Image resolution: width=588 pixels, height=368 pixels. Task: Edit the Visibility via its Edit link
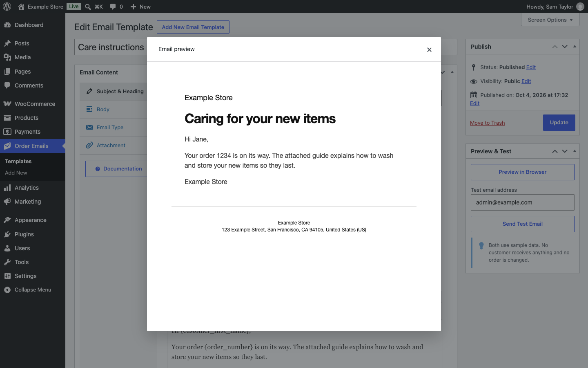point(526,81)
